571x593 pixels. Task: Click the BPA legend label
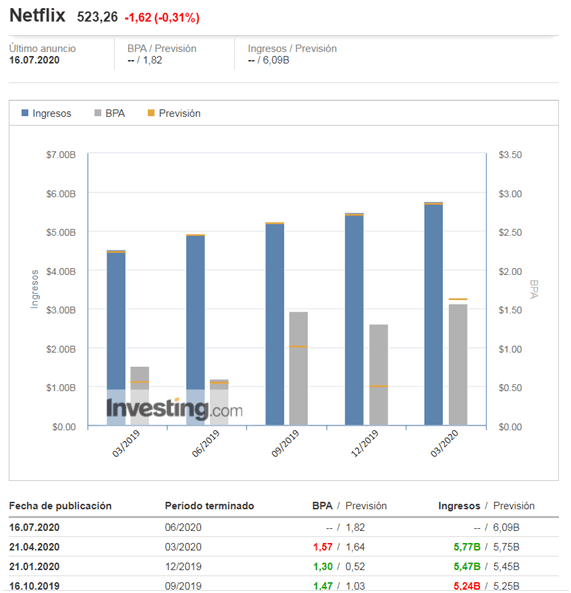click(x=115, y=113)
